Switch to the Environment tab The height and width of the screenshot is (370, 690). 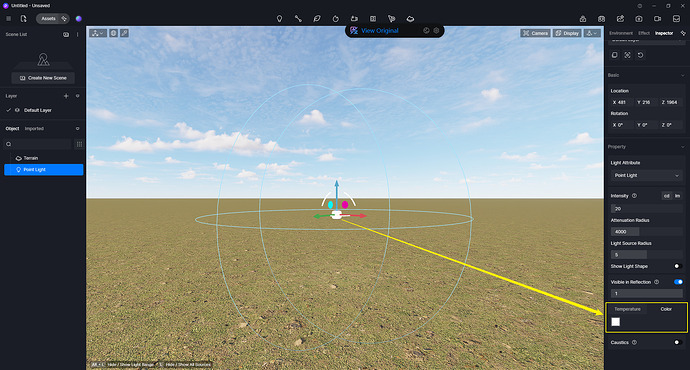click(x=620, y=33)
